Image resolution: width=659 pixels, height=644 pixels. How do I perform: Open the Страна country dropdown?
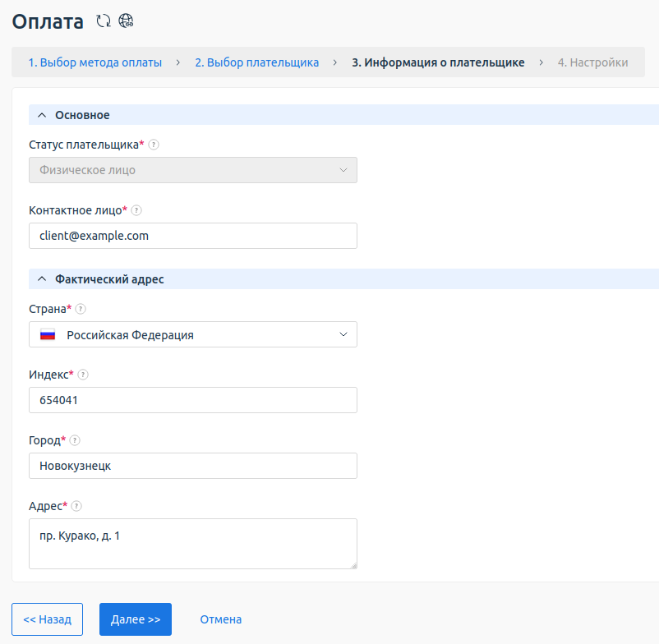coord(192,334)
